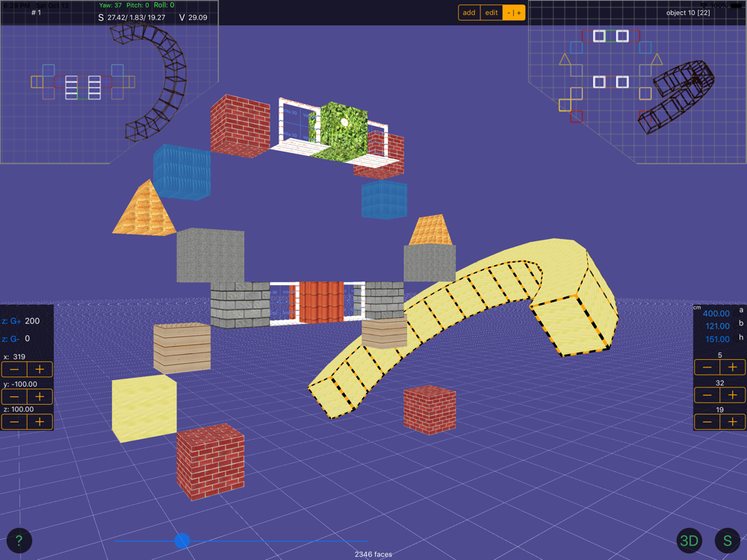Decrease z value 100.00 with minus
The height and width of the screenshot is (560, 747).
click(14, 421)
